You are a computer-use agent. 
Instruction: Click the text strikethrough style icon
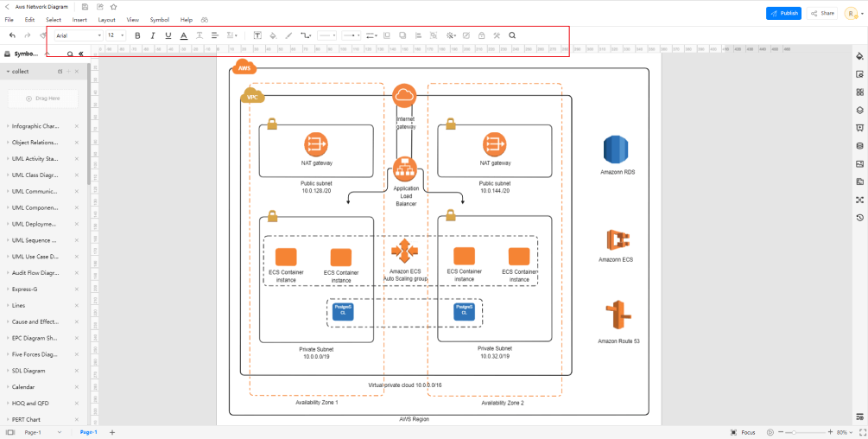[200, 35]
